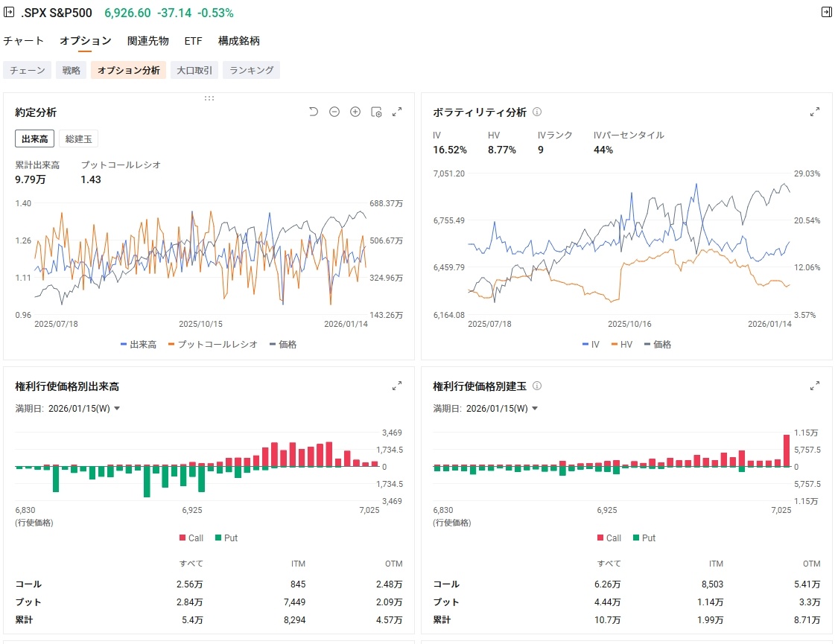Click the 戦略 sub-tab button
Image resolution: width=835 pixels, height=644 pixels.
71,70
